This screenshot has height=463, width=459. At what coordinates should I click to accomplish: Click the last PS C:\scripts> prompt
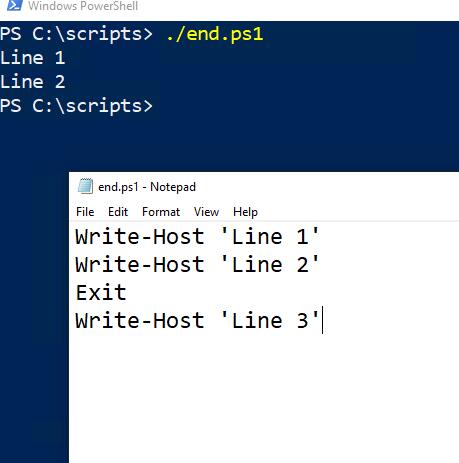(76, 106)
